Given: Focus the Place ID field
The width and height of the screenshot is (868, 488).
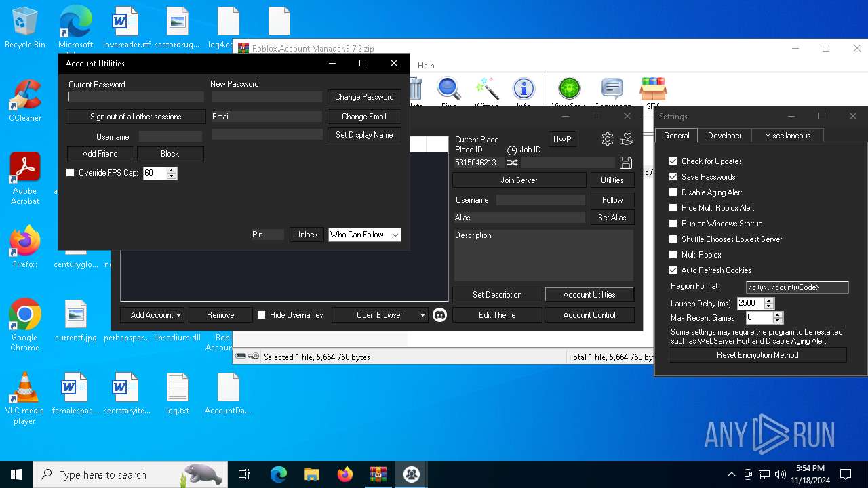Looking at the screenshot, I should [x=479, y=163].
